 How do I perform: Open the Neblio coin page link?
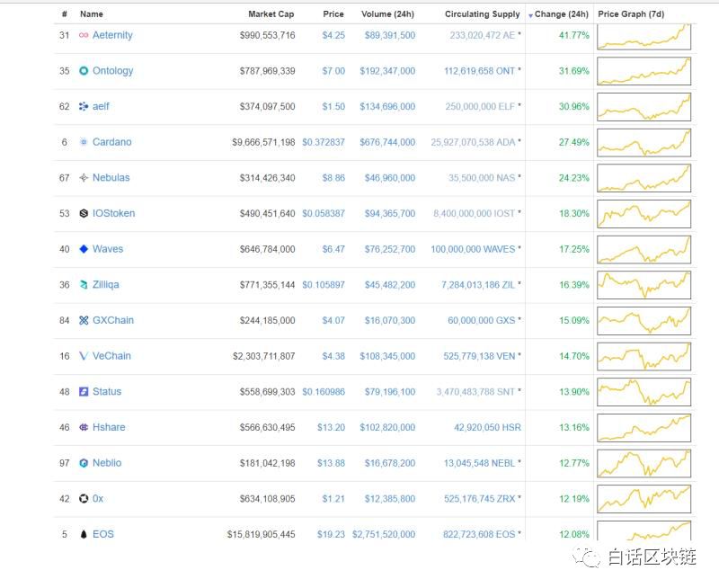107,463
